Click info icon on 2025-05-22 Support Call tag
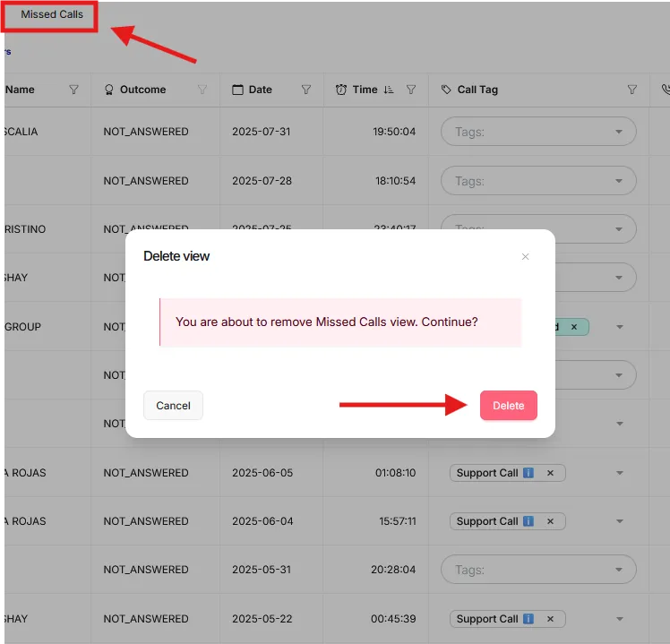The height and width of the screenshot is (644, 670). click(528, 618)
